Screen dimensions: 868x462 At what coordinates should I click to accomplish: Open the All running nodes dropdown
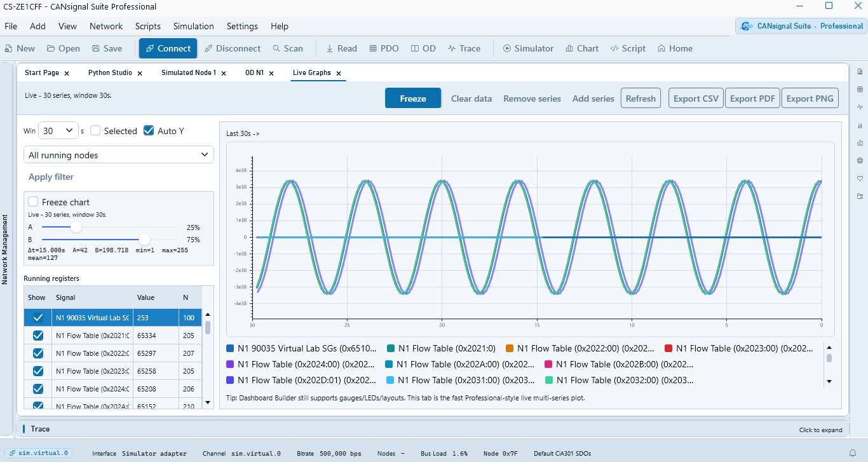point(119,154)
